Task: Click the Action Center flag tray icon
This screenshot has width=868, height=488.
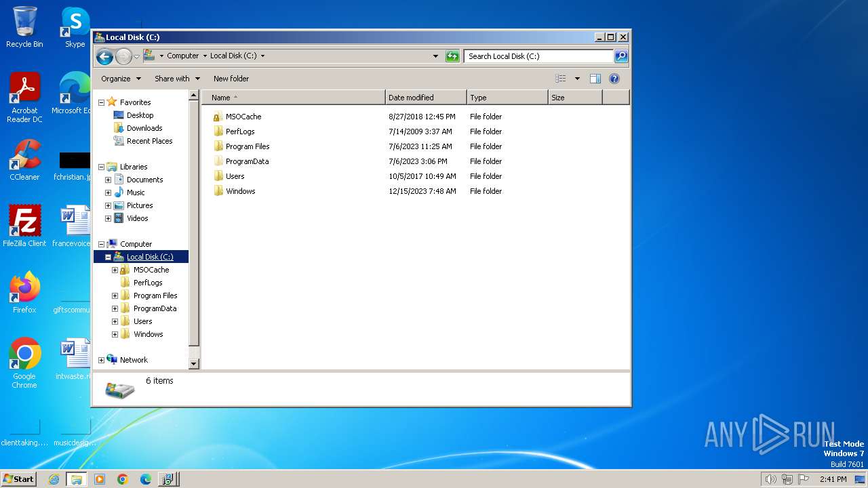Action: pyautogui.click(x=804, y=479)
